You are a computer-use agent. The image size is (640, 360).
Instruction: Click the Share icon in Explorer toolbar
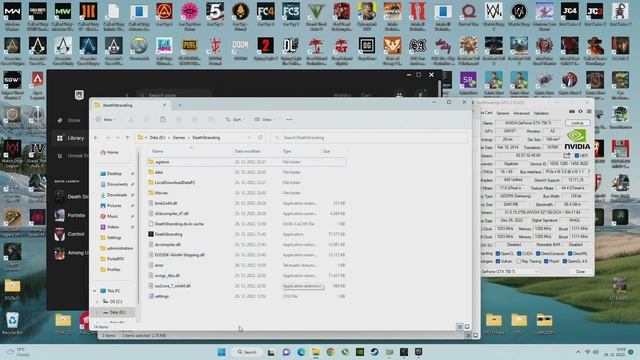(195, 120)
